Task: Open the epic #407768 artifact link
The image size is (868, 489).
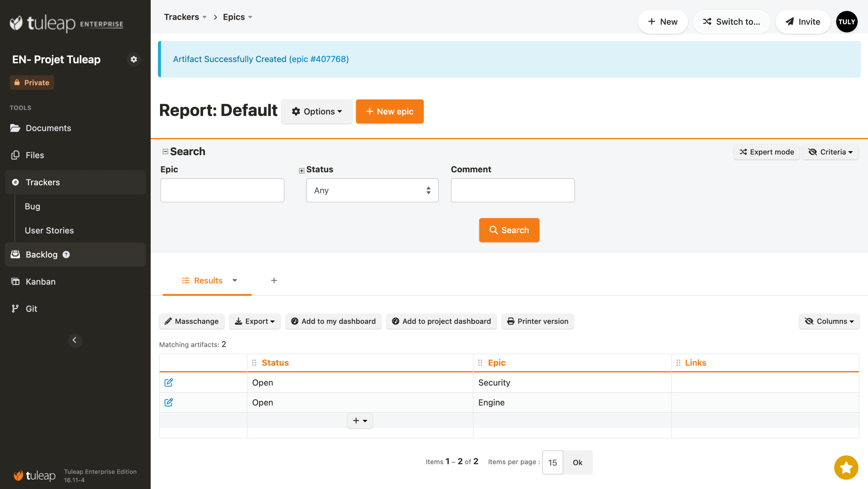Action: tap(319, 59)
